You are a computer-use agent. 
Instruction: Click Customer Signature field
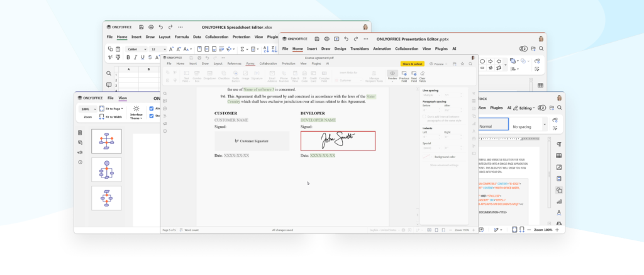(x=252, y=141)
